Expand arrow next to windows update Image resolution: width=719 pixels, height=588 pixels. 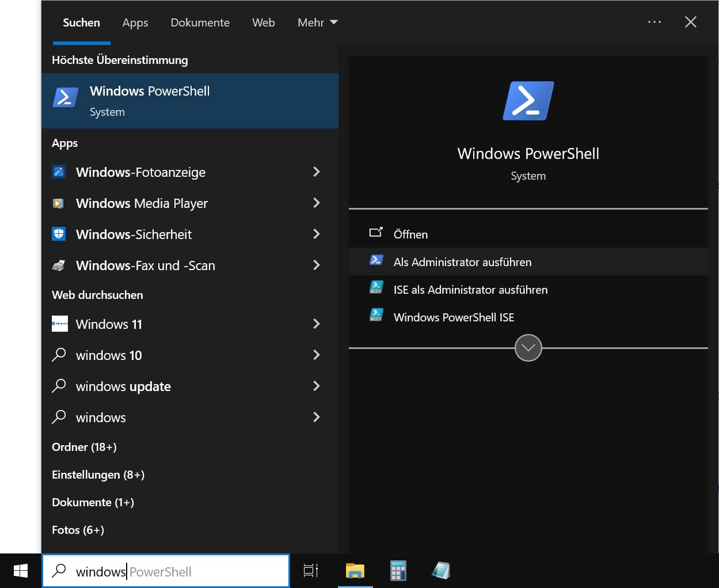pos(316,386)
